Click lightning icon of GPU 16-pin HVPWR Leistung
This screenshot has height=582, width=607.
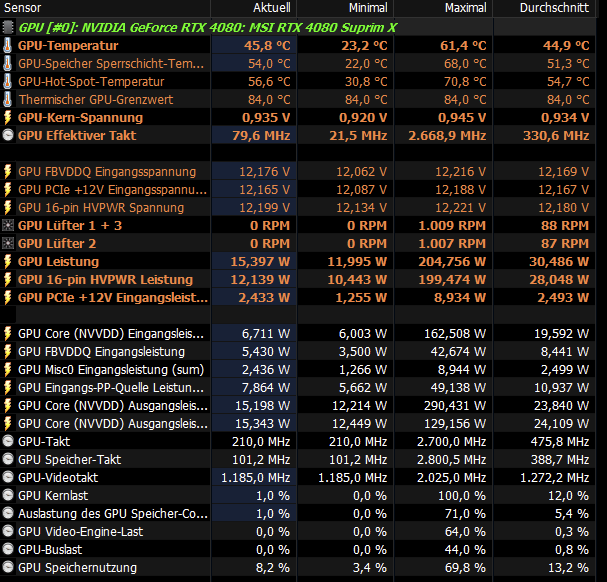pyautogui.click(x=7, y=280)
